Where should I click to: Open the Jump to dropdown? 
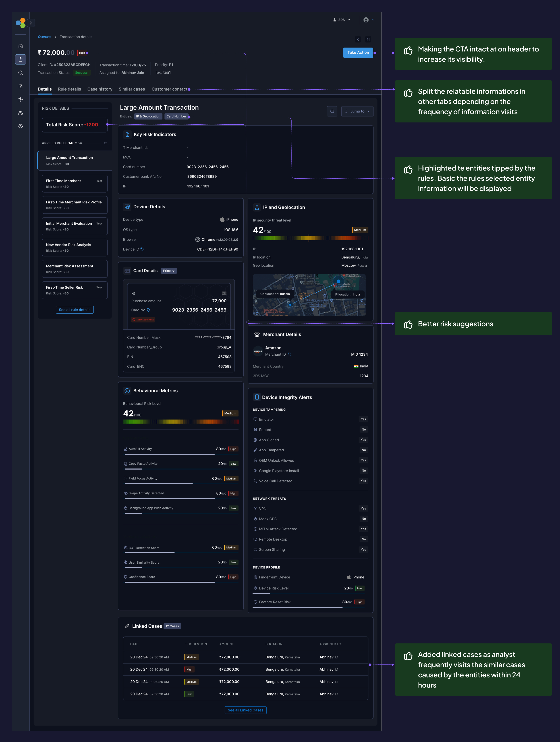357,111
